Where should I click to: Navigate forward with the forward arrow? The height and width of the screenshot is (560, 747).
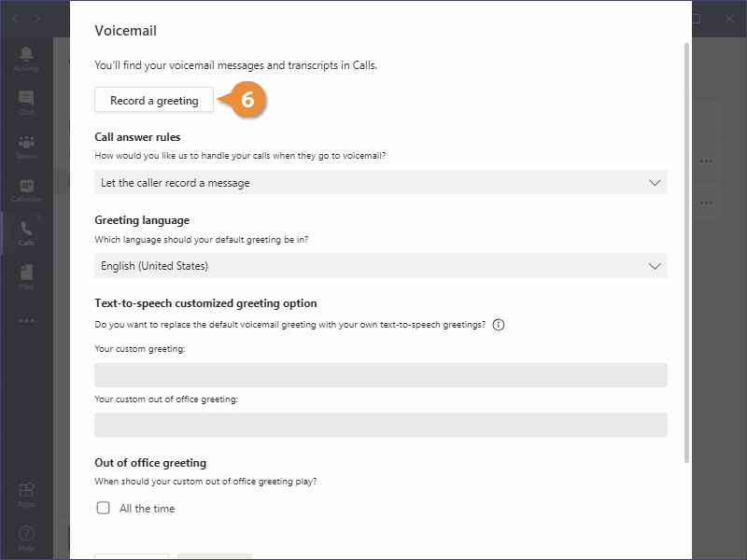click(x=40, y=19)
